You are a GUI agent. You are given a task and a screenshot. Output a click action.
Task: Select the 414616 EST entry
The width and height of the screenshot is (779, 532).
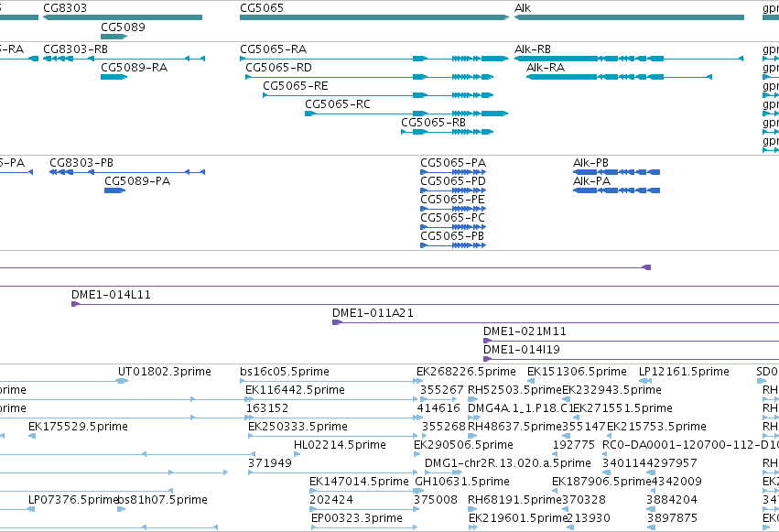(x=438, y=408)
